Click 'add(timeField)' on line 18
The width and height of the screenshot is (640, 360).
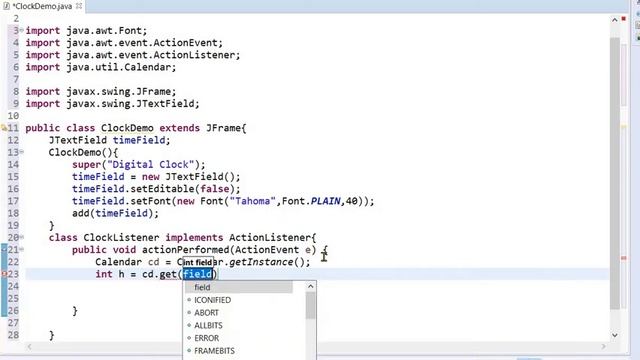tap(113, 213)
